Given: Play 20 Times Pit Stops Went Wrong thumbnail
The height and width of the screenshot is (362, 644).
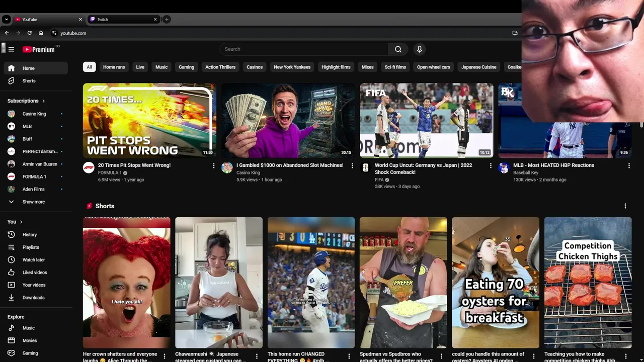Looking at the screenshot, I should [x=149, y=121].
